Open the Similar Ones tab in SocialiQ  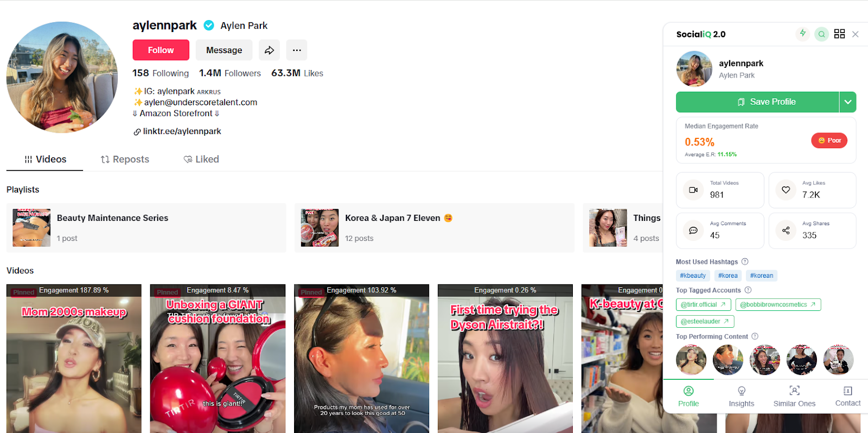tap(794, 397)
